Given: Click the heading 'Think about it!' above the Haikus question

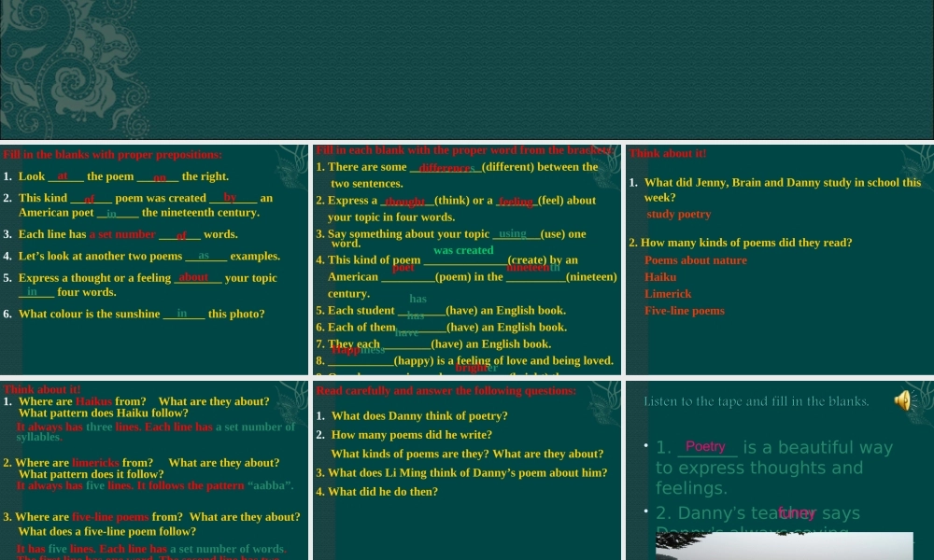Looking at the screenshot, I should coord(42,390).
